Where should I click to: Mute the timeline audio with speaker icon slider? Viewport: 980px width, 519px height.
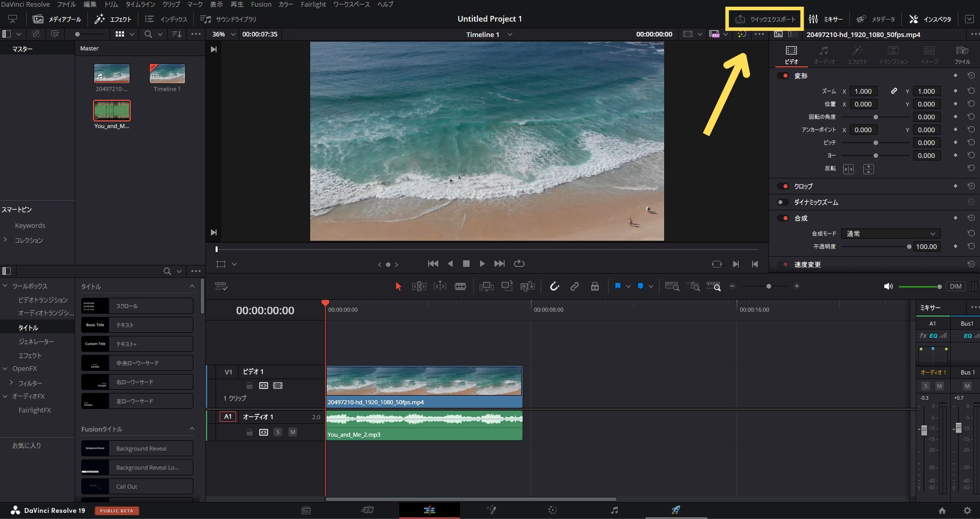[x=888, y=286]
